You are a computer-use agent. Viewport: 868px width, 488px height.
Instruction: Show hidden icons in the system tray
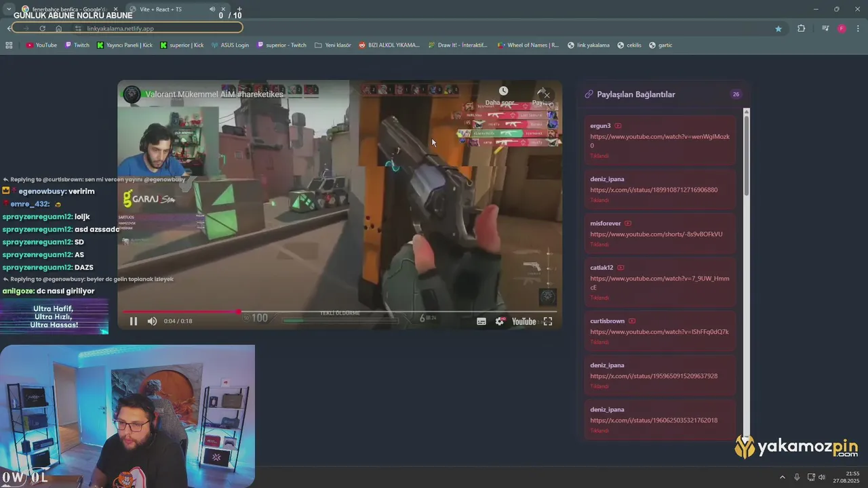click(x=782, y=477)
